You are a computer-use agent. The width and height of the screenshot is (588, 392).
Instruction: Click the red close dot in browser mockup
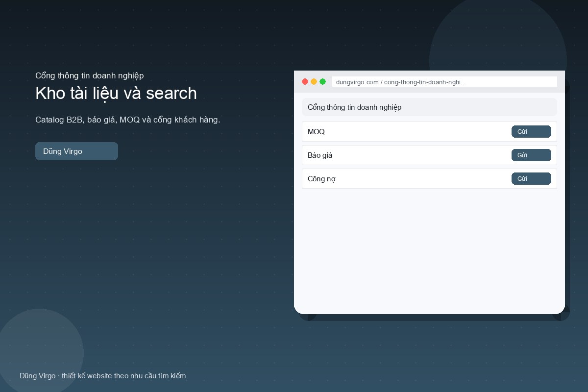[305, 81]
